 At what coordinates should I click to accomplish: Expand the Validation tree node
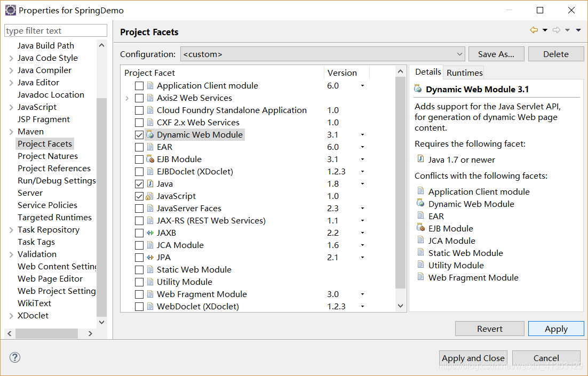(11, 254)
